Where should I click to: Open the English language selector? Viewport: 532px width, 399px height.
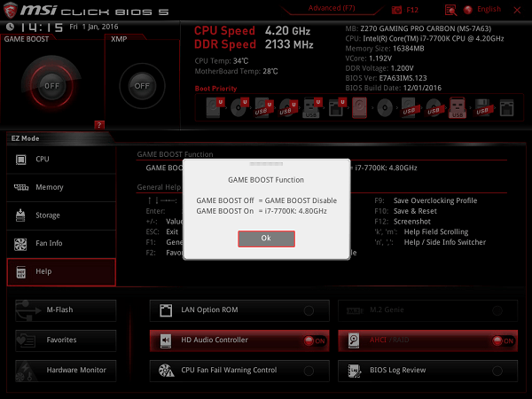pyautogui.click(x=489, y=9)
